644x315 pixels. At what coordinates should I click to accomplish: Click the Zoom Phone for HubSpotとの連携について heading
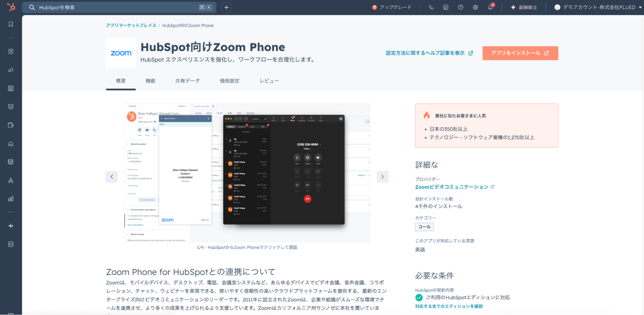[191, 272]
